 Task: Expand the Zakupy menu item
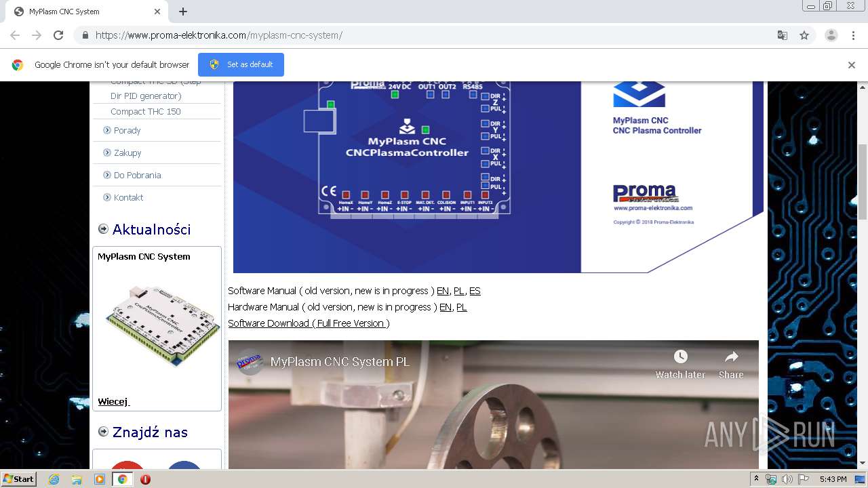click(x=127, y=152)
